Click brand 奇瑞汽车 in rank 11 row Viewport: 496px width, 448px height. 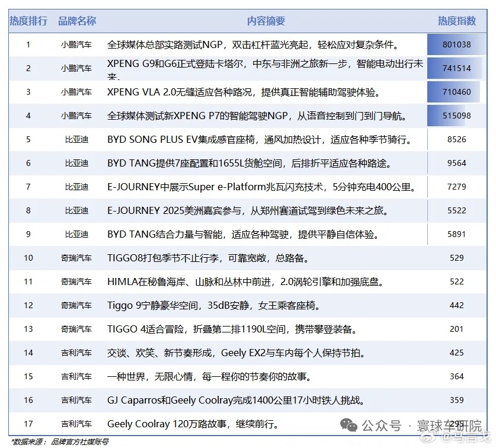tap(76, 282)
